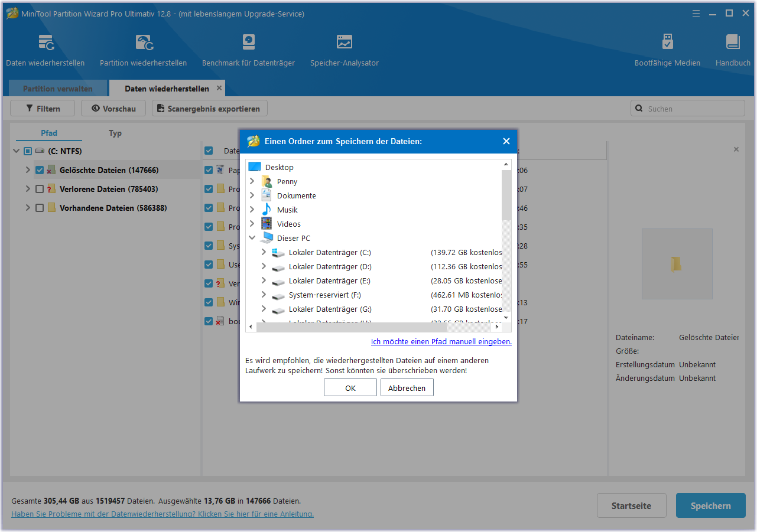Expand the Musik folder in dialog
Image resolution: width=757 pixels, height=532 pixels.
point(252,210)
